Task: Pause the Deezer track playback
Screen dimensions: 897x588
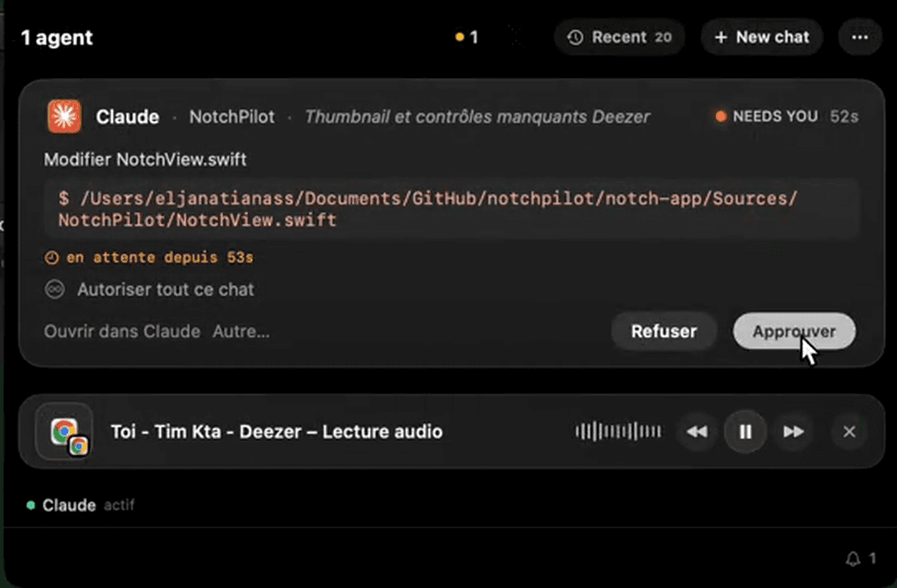Action: click(745, 432)
